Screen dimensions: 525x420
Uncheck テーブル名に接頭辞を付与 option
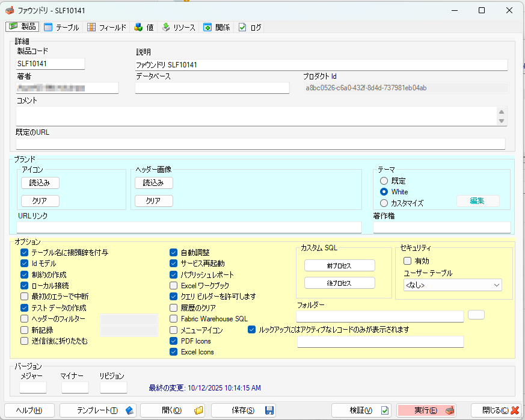pos(25,253)
